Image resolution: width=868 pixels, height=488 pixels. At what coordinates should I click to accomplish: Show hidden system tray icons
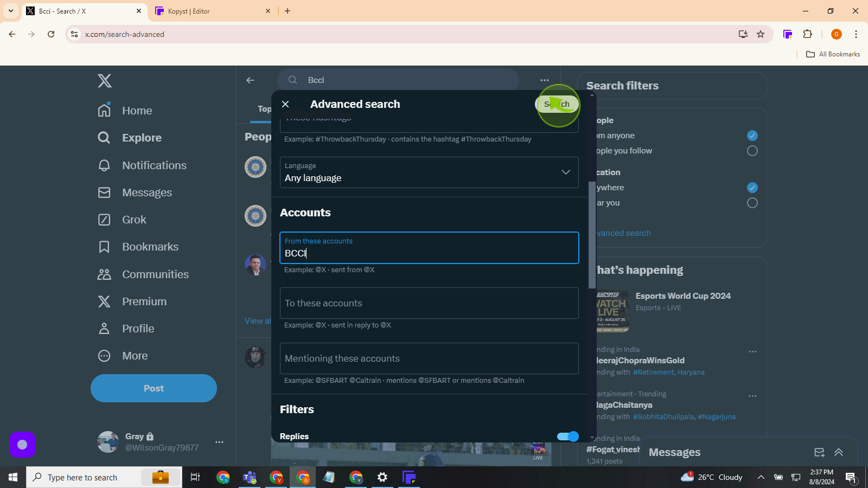(x=761, y=477)
